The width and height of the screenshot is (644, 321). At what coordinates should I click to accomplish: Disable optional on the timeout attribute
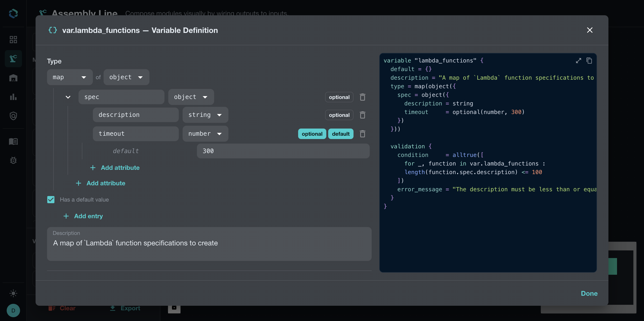tap(312, 134)
